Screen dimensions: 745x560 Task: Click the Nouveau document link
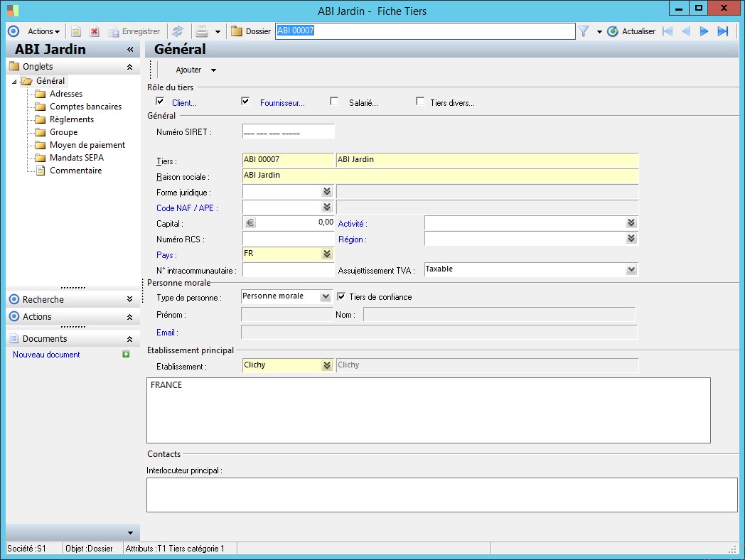point(46,355)
